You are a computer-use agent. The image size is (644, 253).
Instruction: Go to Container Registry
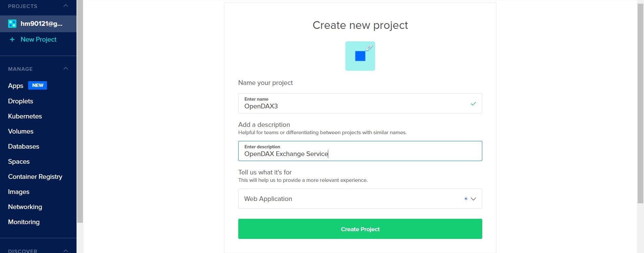35,176
